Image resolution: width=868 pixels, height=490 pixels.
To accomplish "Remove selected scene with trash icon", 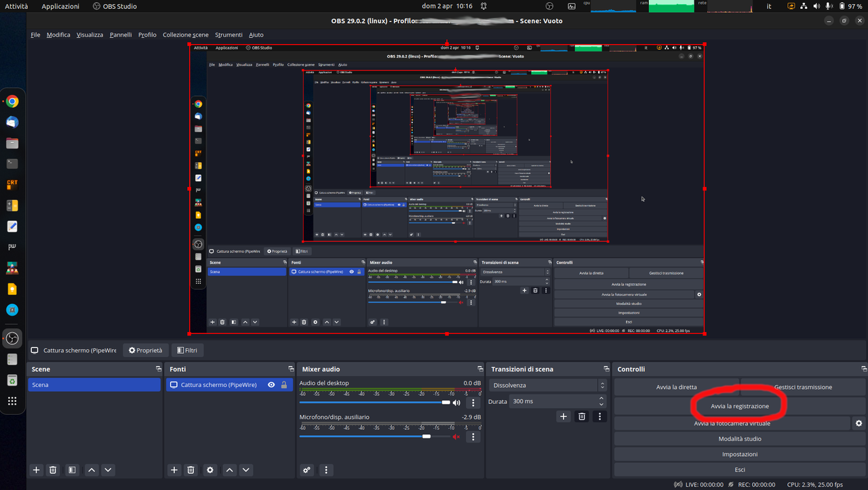I will pyautogui.click(x=53, y=470).
